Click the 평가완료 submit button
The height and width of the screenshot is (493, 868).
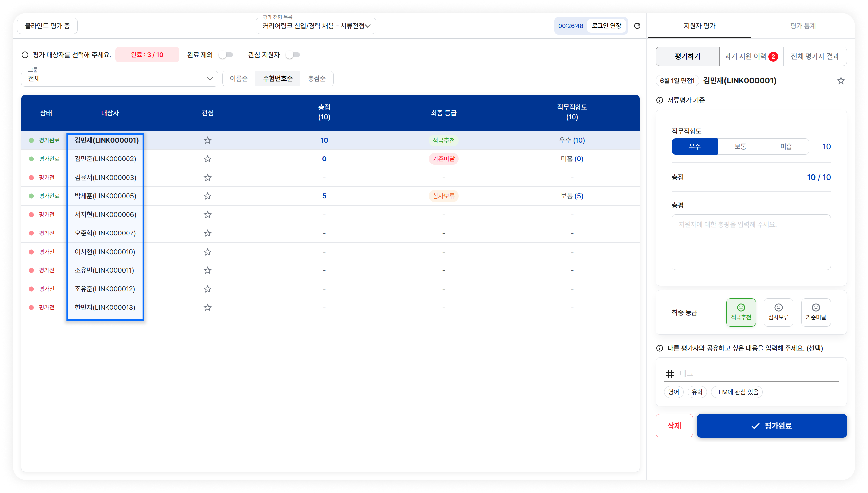(772, 426)
